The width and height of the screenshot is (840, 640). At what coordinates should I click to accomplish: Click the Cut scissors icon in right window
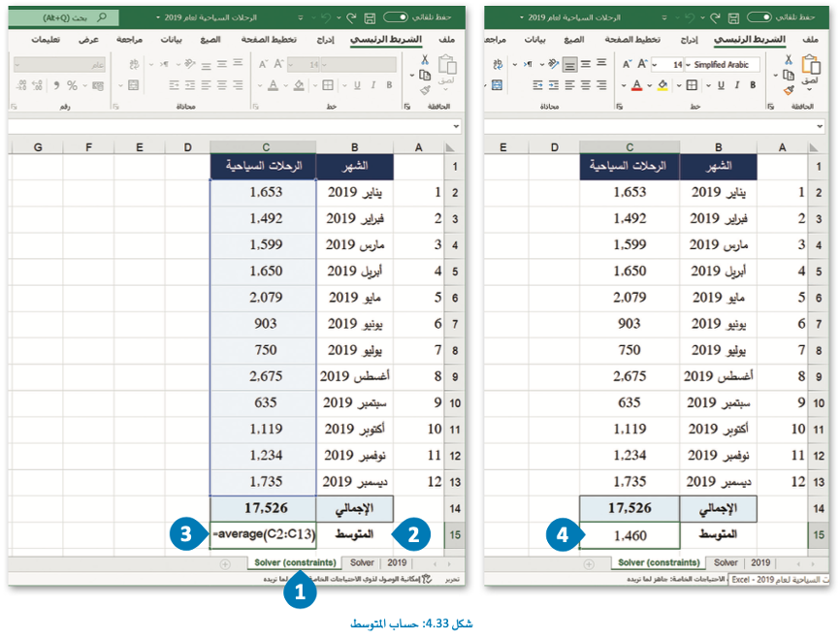point(788,59)
